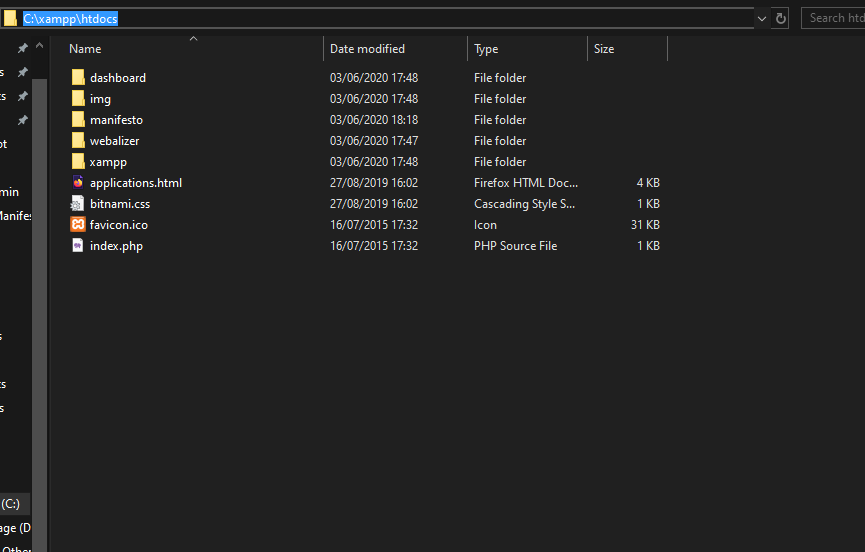Click the Search htdocs box
The height and width of the screenshot is (552, 865).
click(x=833, y=18)
